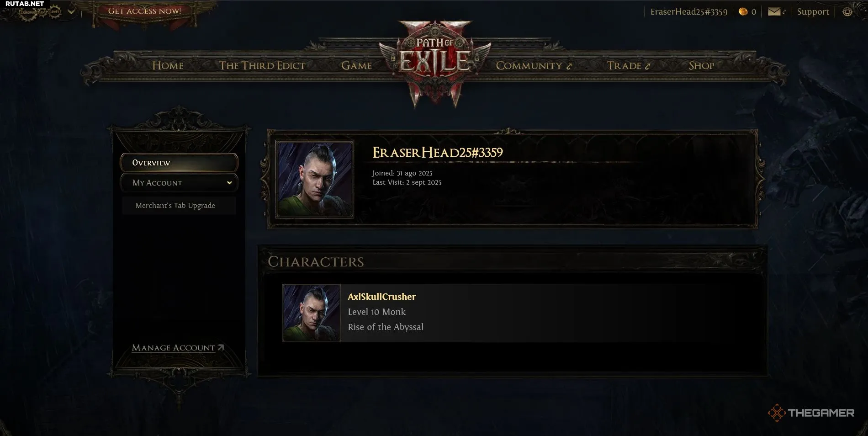Open The Third Edict menu item
The width and height of the screenshot is (868, 436).
[262, 66]
